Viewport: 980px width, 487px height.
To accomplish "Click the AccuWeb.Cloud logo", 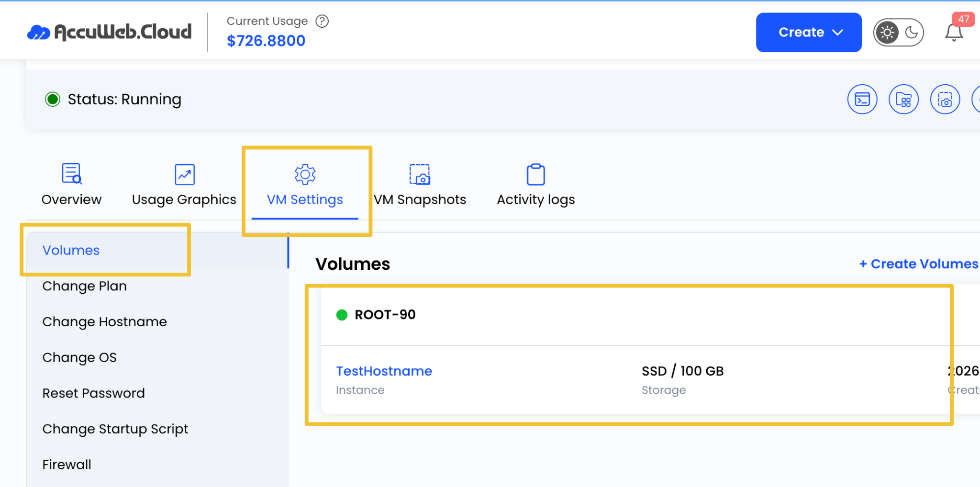I will tap(110, 32).
